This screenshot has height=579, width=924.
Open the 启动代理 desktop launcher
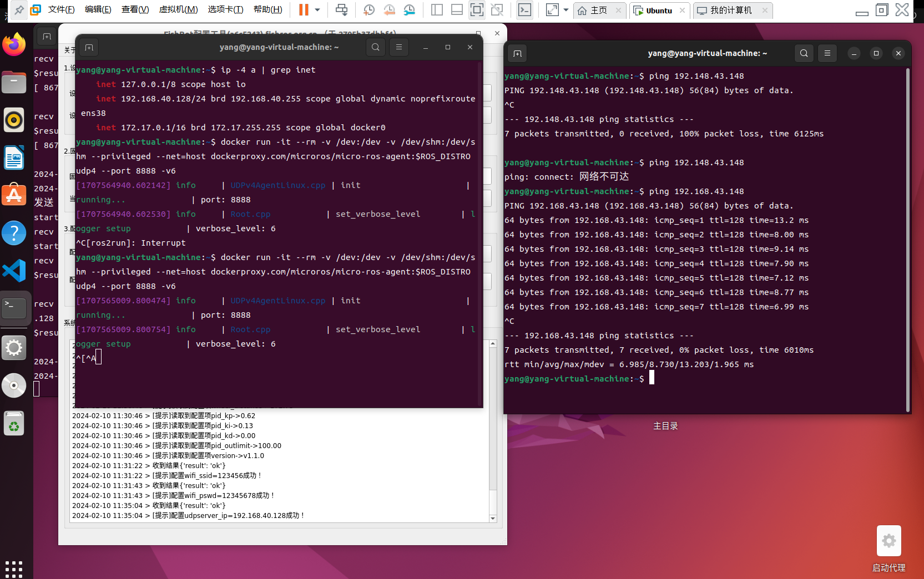889,548
